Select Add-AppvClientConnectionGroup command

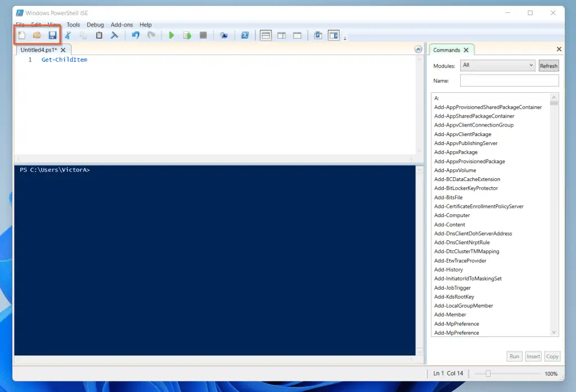click(474, 125)
